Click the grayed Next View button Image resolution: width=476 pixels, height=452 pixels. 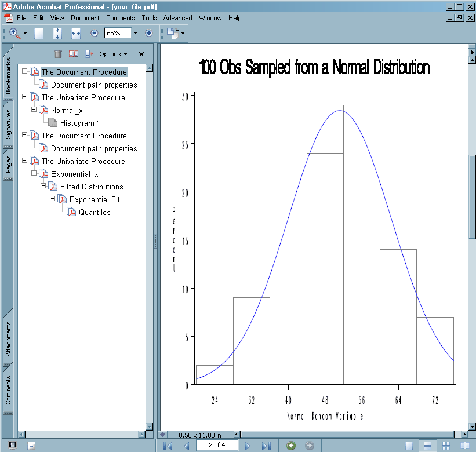pyautogui.click(x=310, y=445)
